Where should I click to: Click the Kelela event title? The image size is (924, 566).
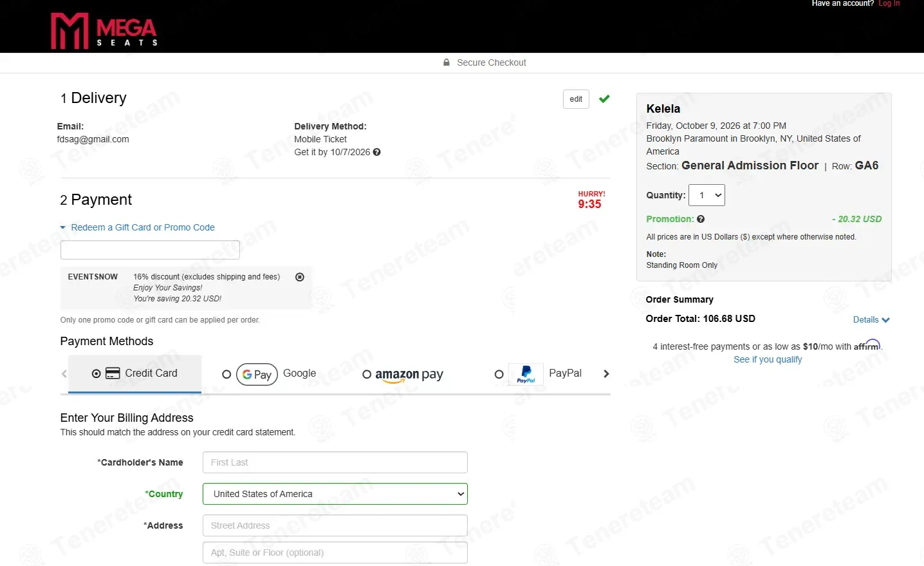coord(663,109)
